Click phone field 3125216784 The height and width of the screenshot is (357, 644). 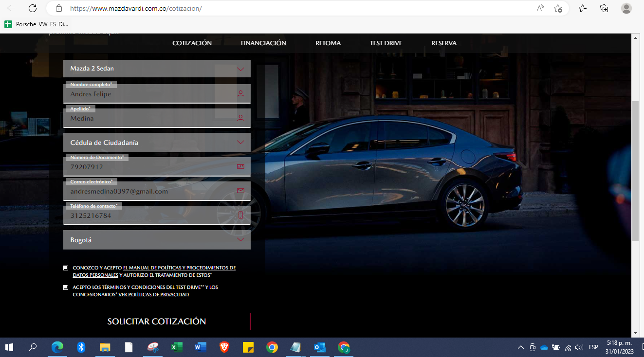pyautogui.click(x=157, y=215)
